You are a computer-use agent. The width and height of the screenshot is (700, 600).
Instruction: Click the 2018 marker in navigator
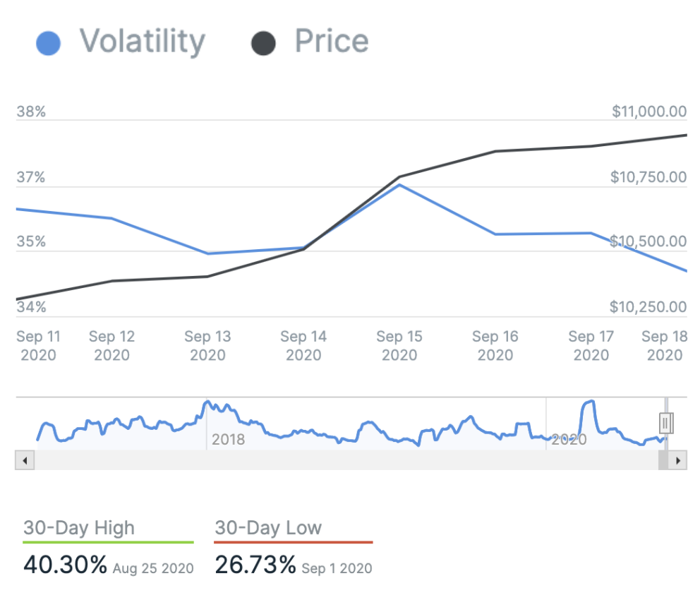click(x=228, y=440)
